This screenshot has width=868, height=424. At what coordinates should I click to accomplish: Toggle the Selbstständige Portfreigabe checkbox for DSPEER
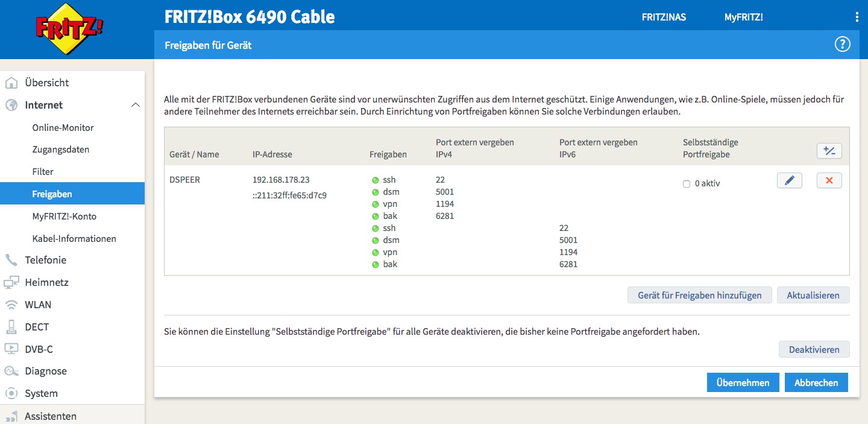click(x=687, y=184)
